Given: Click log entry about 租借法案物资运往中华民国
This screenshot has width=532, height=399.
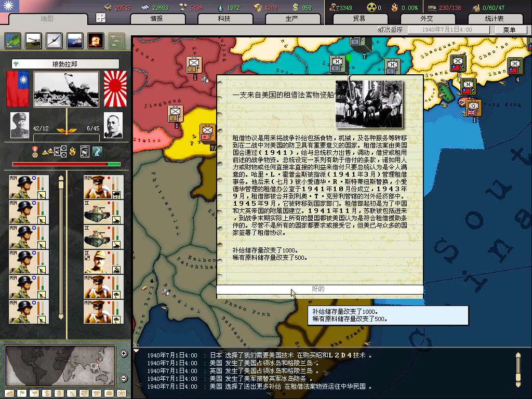Looking at the screenshot, I should click(260, 387).
